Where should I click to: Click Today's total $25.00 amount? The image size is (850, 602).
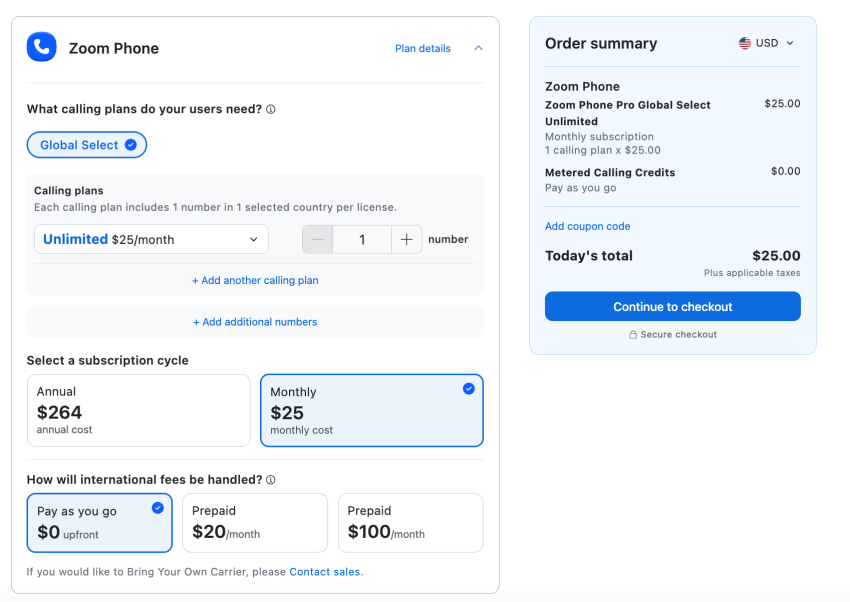tap(776, 256)
